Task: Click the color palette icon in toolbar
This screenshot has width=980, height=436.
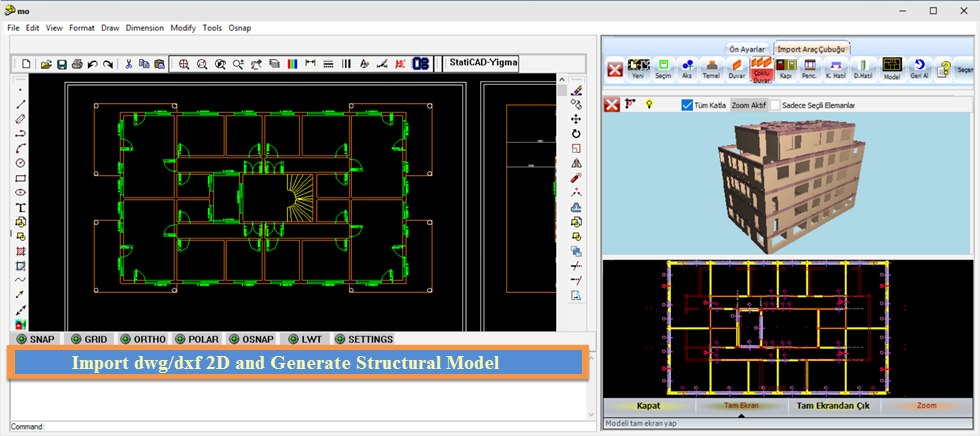Action: click(x=291, y=64)
